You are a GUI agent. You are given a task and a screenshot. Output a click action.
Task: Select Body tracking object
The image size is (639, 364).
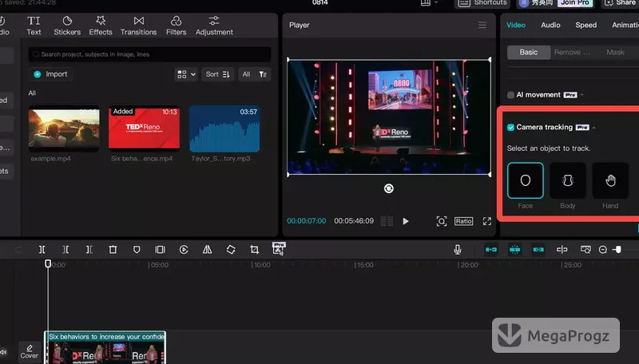pos(568,180)
